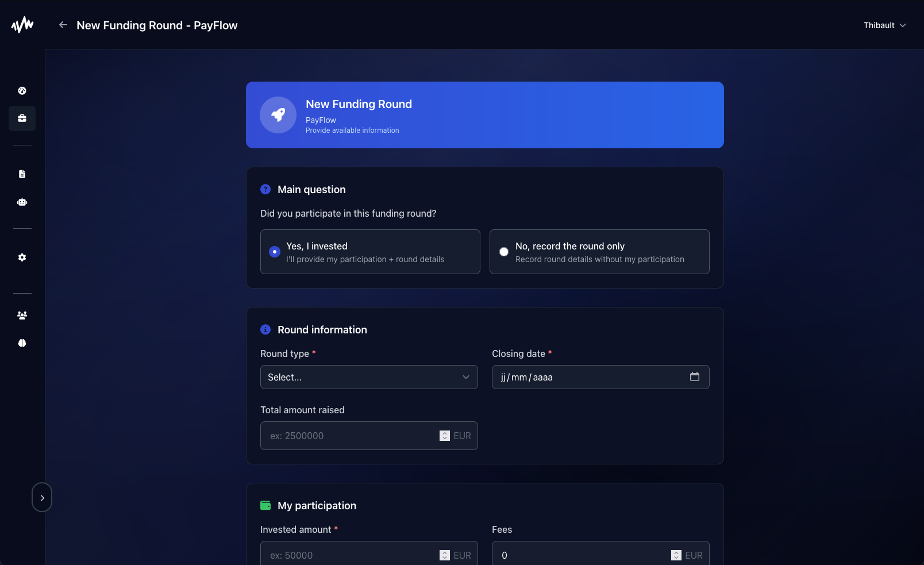Expand the sidebar with the chevron button
Image resolution: width=924 pixels, height=565 pixels.
click(x=42, y=498)
